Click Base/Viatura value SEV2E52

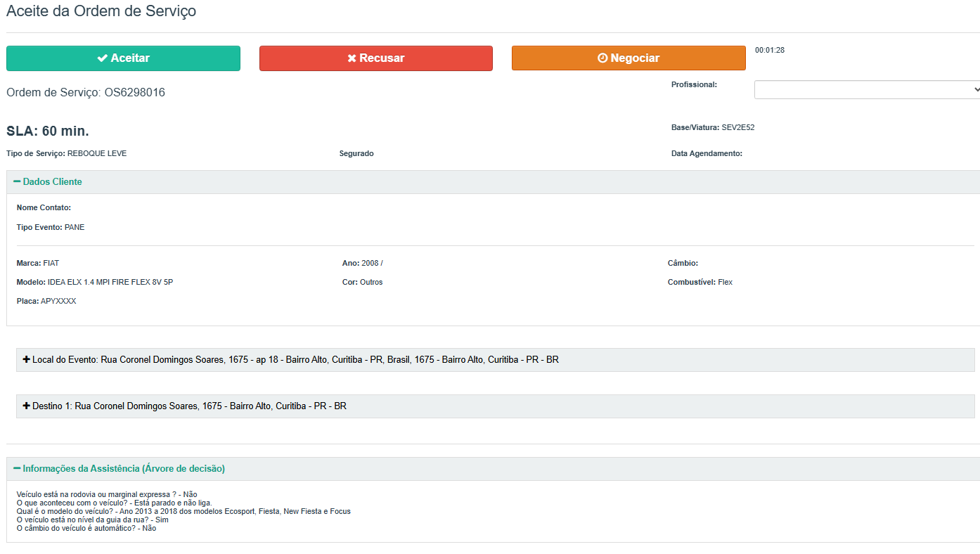point(738,128)
